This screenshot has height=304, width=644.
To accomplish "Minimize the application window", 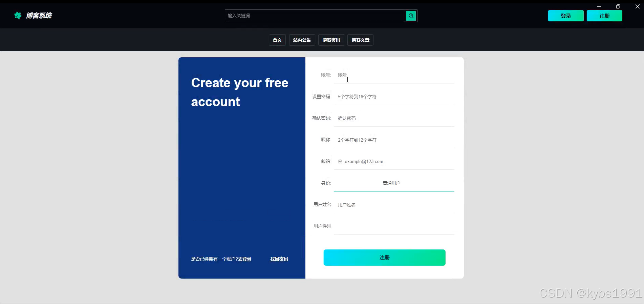I will point(599,6).
